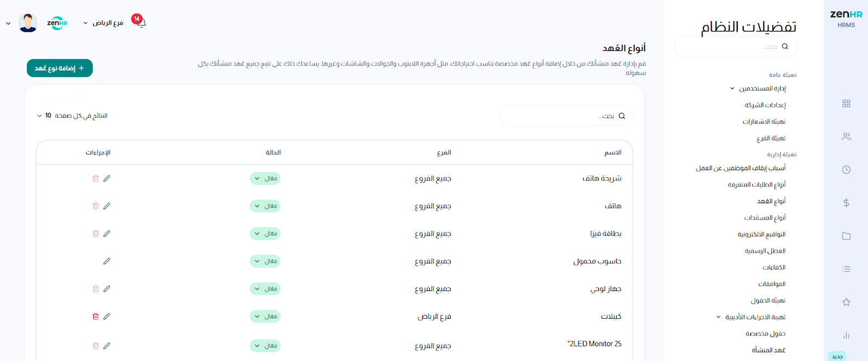Delete the 2LED Monitor 25 row
This screenshot has width=868, height=361.
coord(95,346)
